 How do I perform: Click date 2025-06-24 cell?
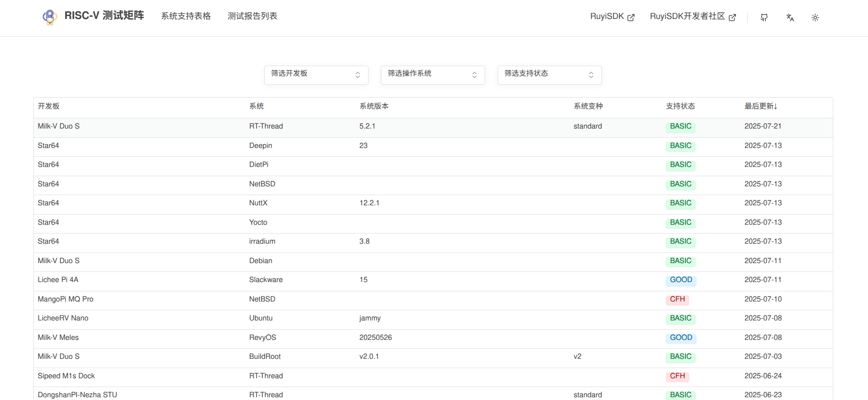tap(763, 376)
